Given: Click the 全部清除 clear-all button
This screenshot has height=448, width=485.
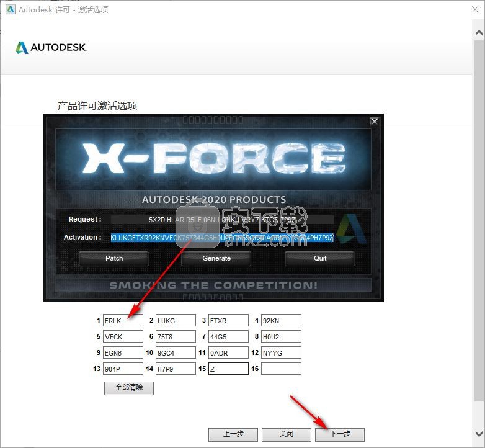Looking at the screenshot, I should (128, 388).
